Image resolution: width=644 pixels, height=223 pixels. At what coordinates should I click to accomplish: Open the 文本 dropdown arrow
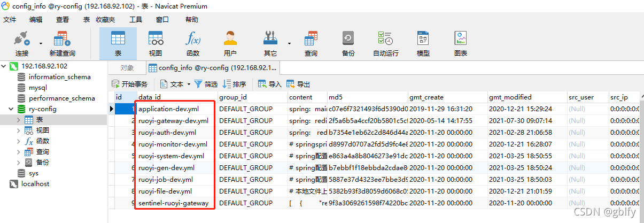(x=189, y=84)
